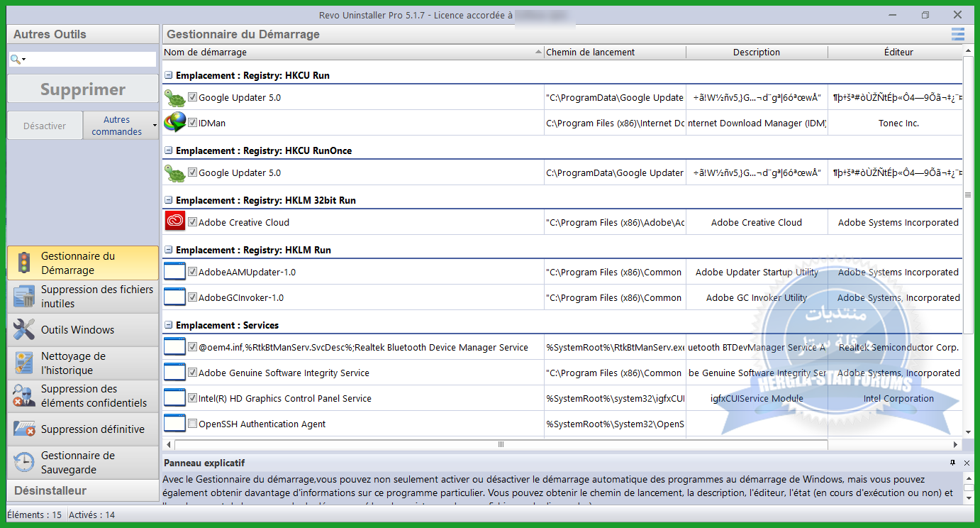Uncheck Google Updater 5.0 under HKCU Run
980x528 pixels.
click(x=192, y=98)
